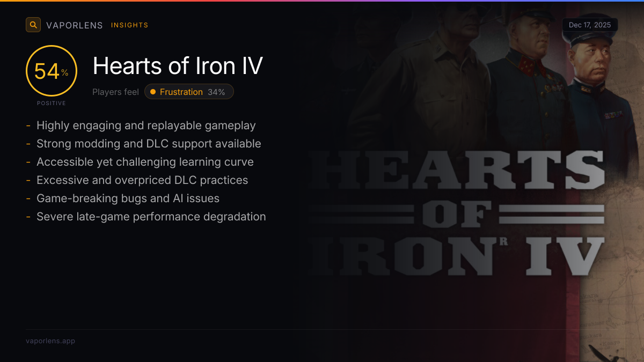Select 'Accessible yet challenging learning curve' item
The width and height of the screenshot is (644, 362).
[x=145, y=162]
